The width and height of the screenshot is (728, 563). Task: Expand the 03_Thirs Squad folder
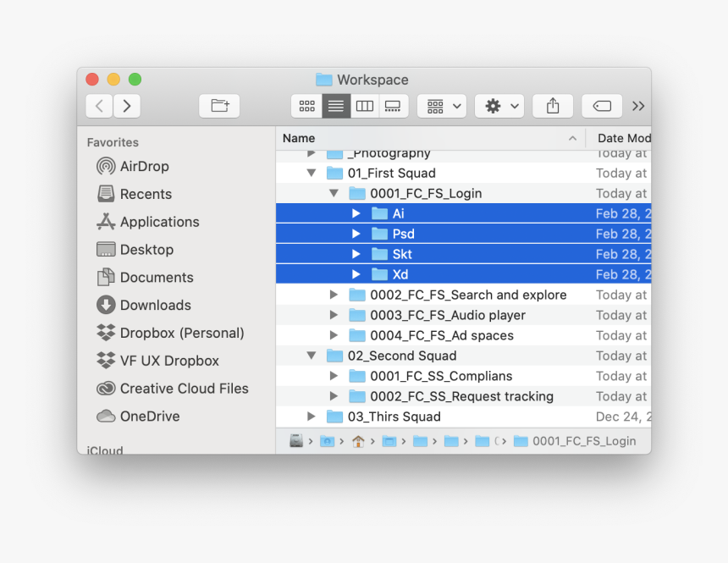[311, 417]
